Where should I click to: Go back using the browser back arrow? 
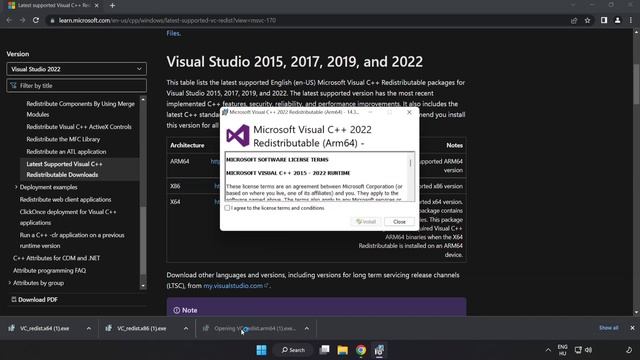tap(9, 20)
